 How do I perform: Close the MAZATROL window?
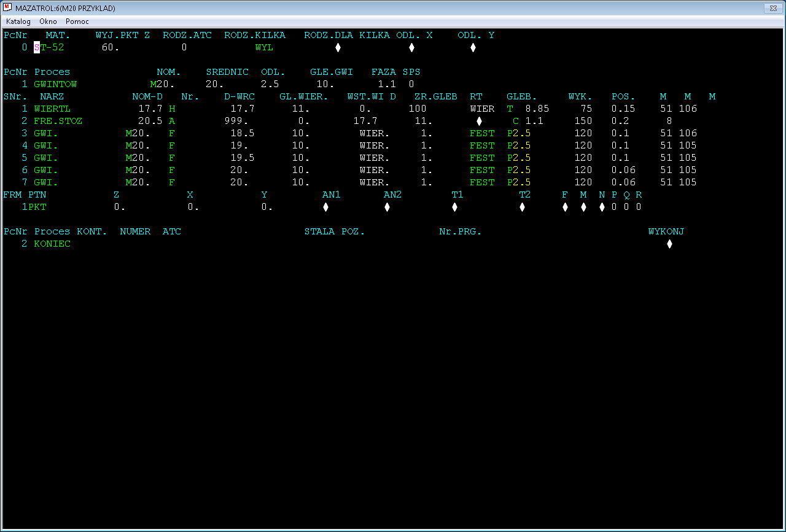point(771,8)
